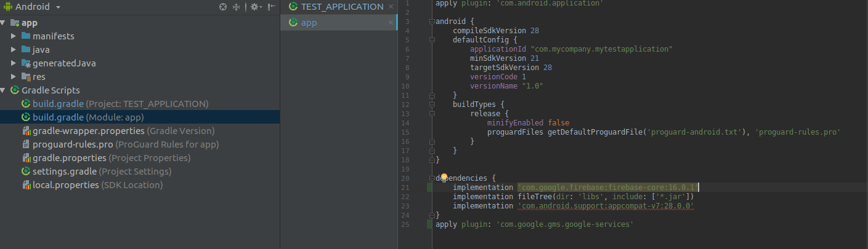This screenshot has height=249, width=868.
Task: Click the Gradle Scripts gradle icon
Action: click(15, 90)
